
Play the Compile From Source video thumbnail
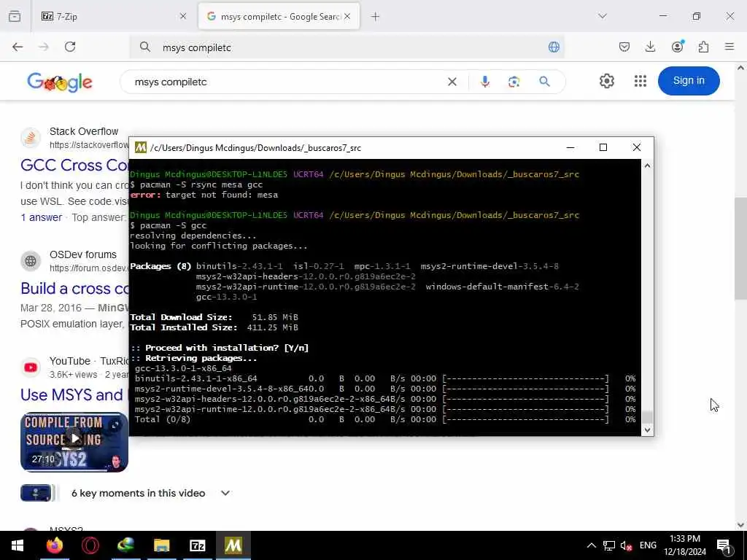[x=74, y=442]
